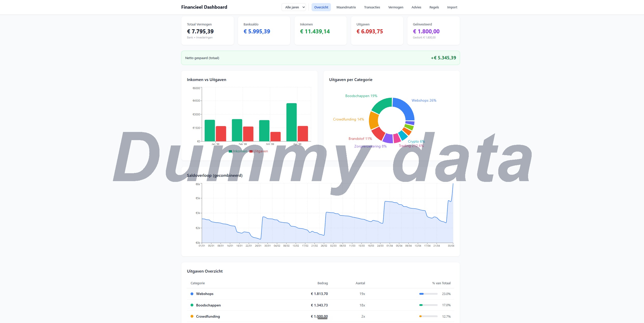The width and height of the screenshot is (644, 323).
Task: Click the Geïnvesteerd amount € 1.800,00
Action: (x=426, y=31)
